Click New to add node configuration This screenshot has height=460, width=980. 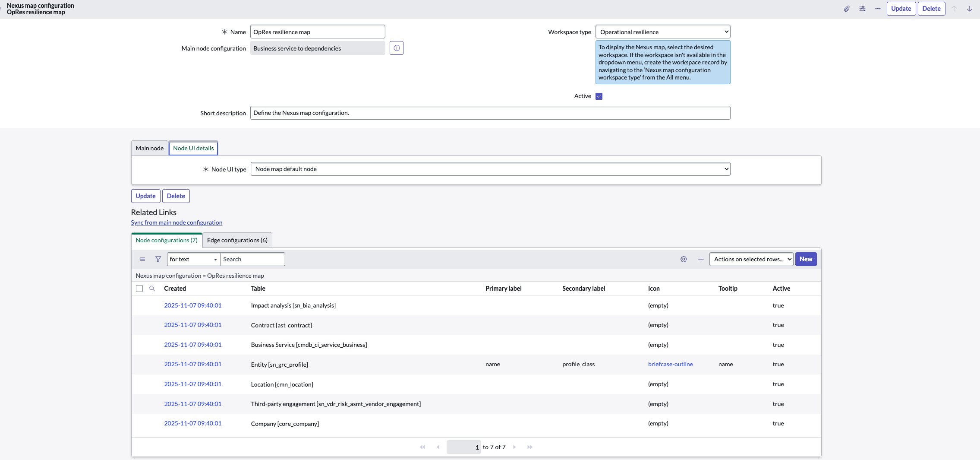(806, 259)
